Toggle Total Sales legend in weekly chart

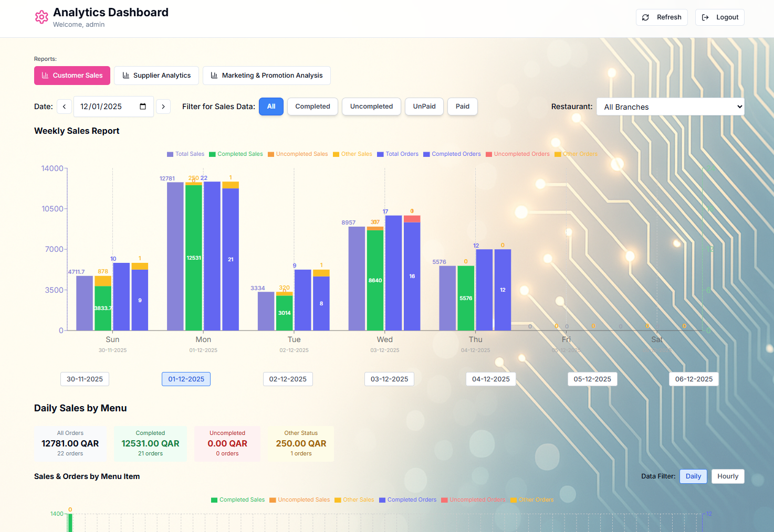(x=185, y=154)
